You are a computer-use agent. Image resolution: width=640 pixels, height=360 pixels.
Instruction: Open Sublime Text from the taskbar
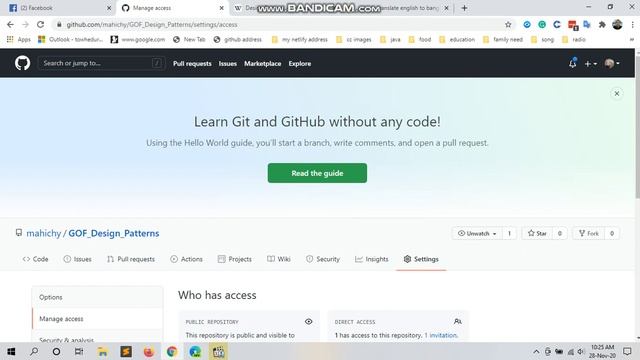[x=126, y=351]
